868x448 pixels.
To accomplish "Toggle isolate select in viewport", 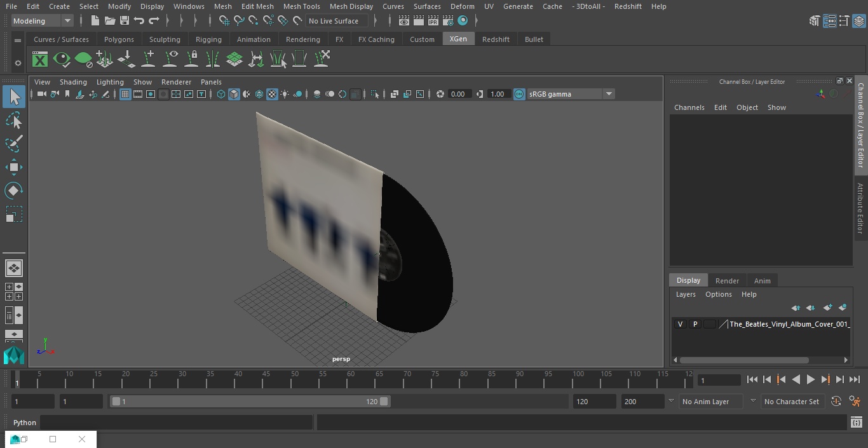I will [375, 94].
